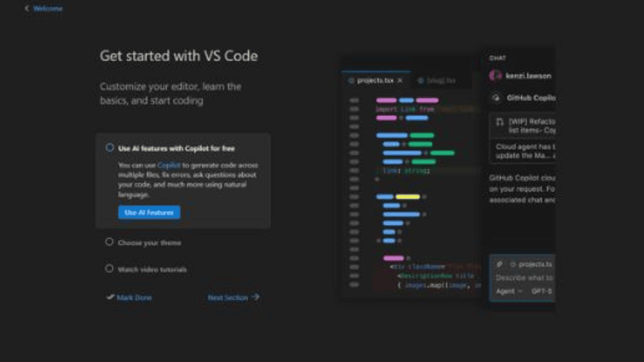Go back via the Welcome link
This screenshot has width=644, height=362.
[x=48, y=8]
